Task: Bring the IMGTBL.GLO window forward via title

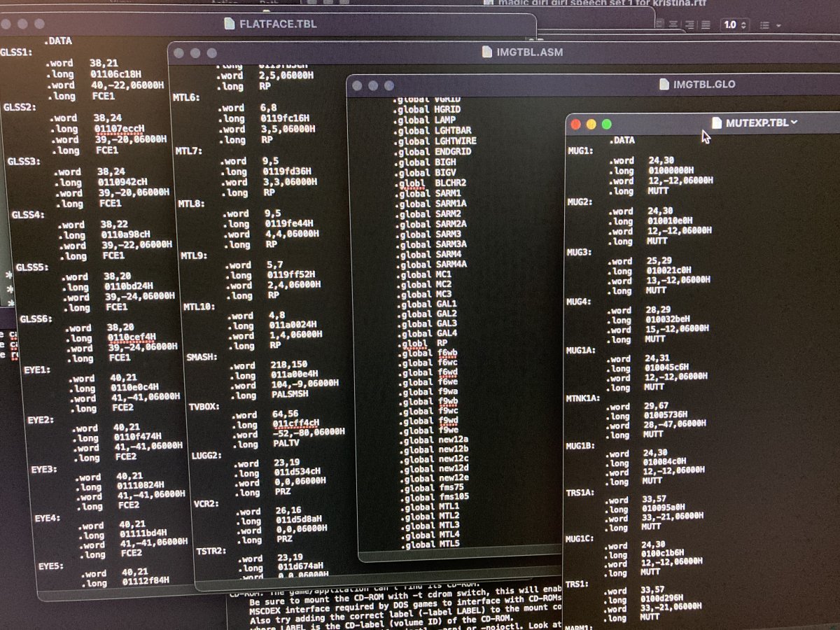Action: tap(704, 85)
